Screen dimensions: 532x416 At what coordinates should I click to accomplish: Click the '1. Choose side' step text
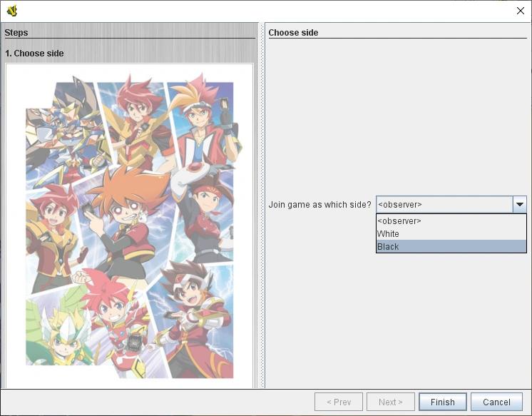click(34, 54)
